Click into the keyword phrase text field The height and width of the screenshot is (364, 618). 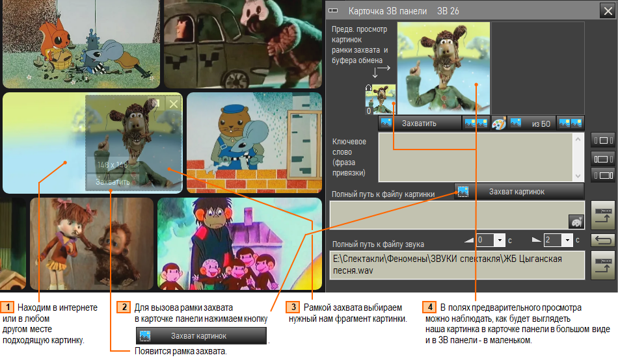(476, 157)
